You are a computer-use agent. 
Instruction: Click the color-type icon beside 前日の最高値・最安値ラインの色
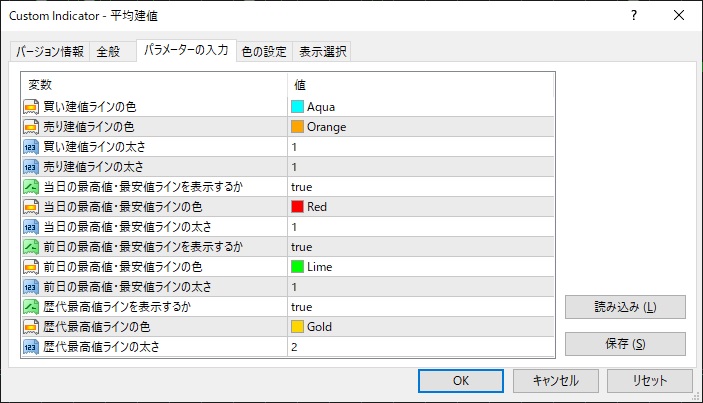[x=31, y=267]
